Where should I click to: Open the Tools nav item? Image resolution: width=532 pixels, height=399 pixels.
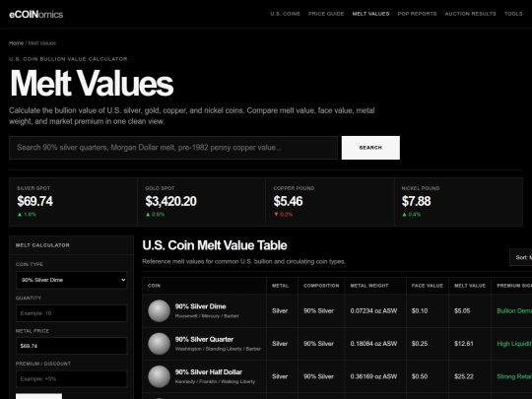tap(513, 14)
